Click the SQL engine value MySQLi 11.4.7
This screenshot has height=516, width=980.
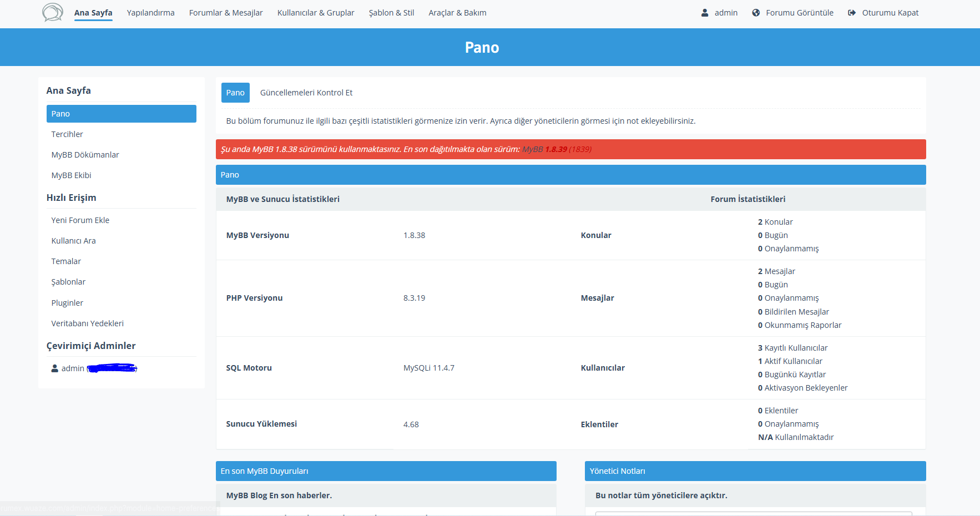[429, 368]
